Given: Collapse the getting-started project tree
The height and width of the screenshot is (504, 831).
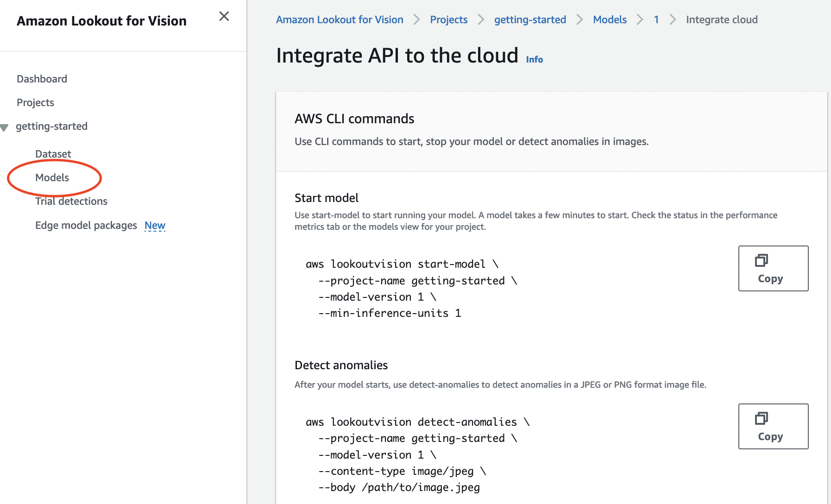Looking at the screenshot, I should 4,127.
